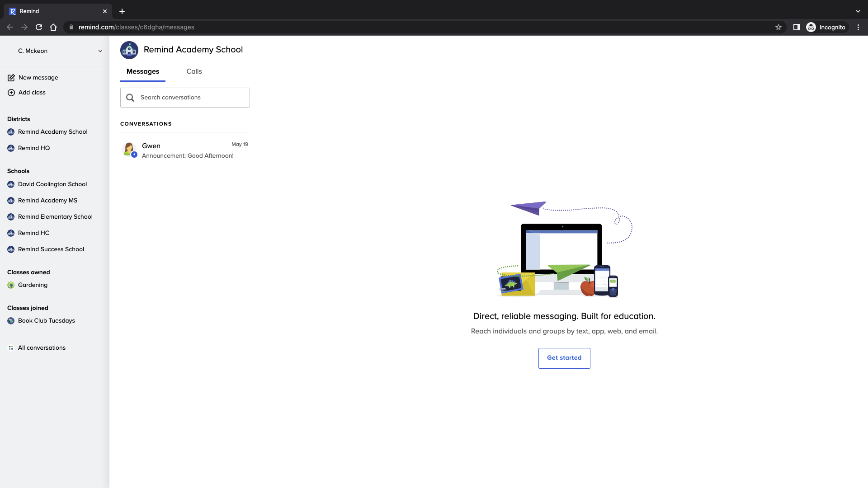Switch to the Calls tab
This screenshot has height=488, width=868.
point(194,71)
